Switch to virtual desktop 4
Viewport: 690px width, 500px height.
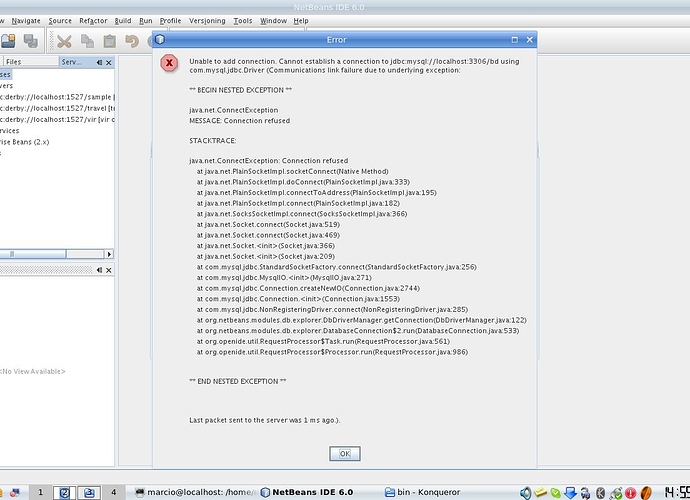click(114, 492)
